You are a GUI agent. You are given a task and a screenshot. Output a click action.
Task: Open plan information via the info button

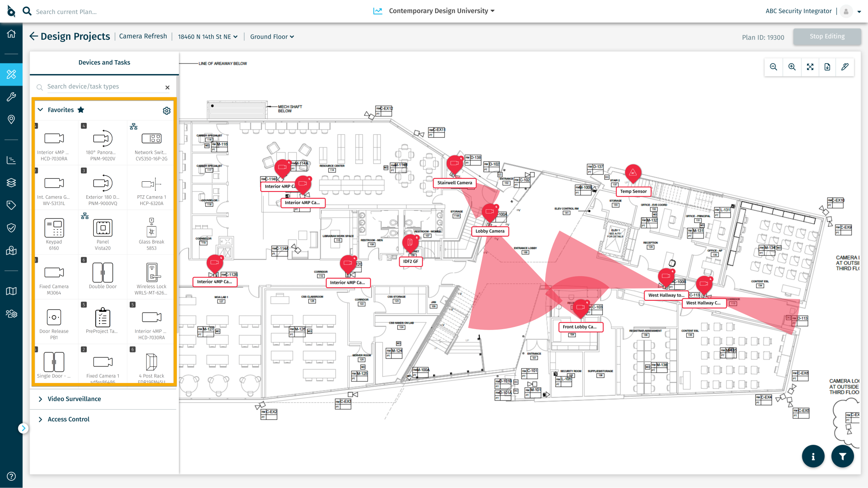click(x=813, y=456)
